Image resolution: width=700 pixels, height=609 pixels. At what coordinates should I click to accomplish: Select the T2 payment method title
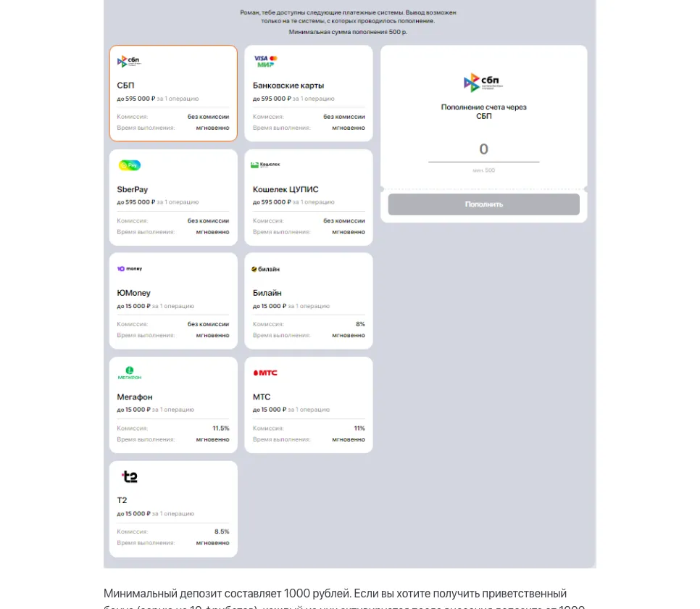pyautogui.click(x=122, y=500)
